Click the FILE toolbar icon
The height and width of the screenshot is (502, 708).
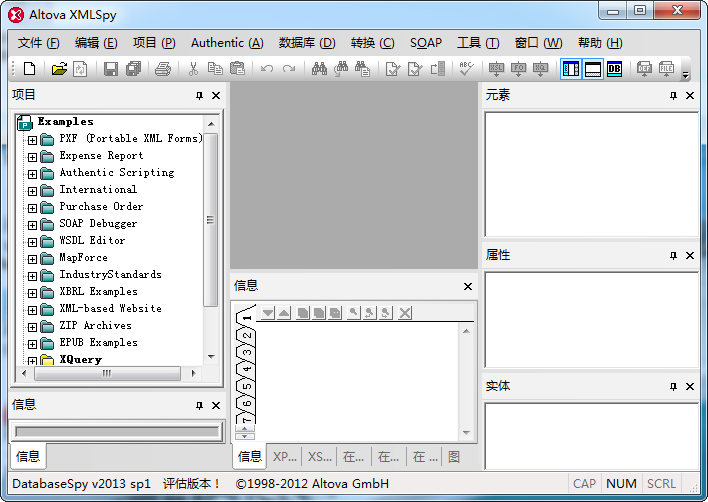point(666,69)
